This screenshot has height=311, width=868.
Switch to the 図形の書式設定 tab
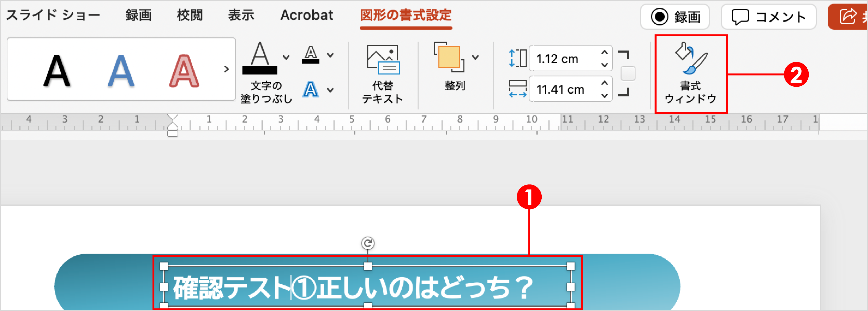coord(406,15)
